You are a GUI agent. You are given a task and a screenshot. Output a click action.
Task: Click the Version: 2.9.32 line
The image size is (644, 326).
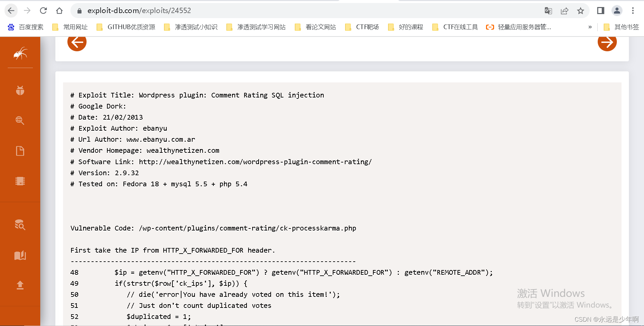pyautogui.click(x=105, y=173)
